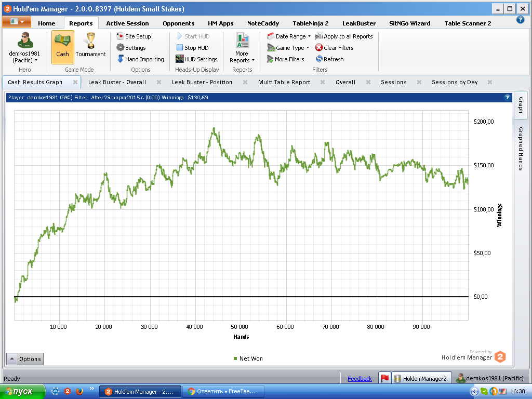The image size is (532, 399).
Task: Open the Table Scanner 2 tab
Action: click(468, 23)
